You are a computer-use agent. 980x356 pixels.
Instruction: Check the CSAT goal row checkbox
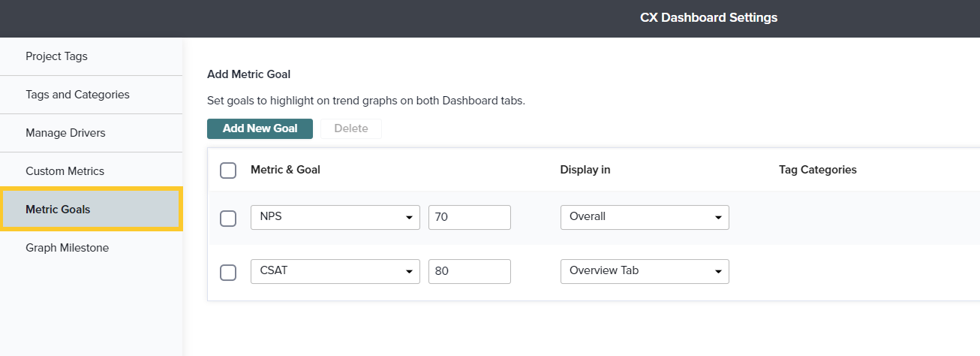click(x=228, y=272)
